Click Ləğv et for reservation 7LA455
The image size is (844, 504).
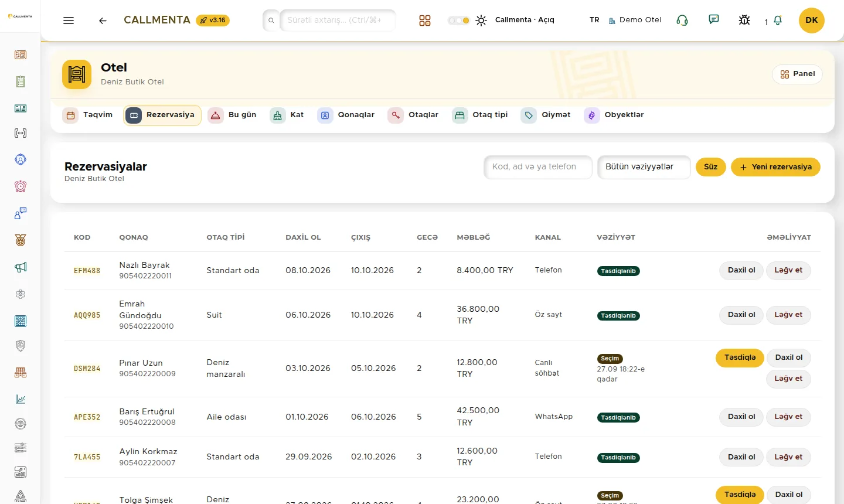(x=788, y=457)
